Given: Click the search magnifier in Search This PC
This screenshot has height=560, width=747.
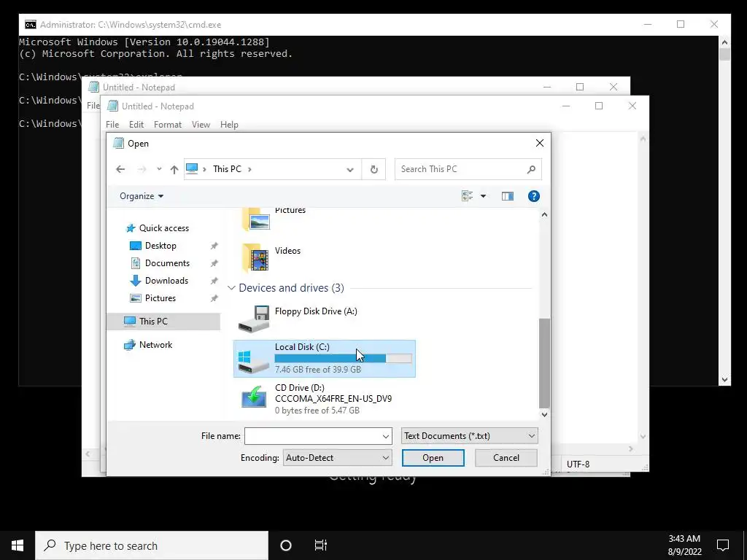Looking at the screenshot, I should click(x=532, y=169).
